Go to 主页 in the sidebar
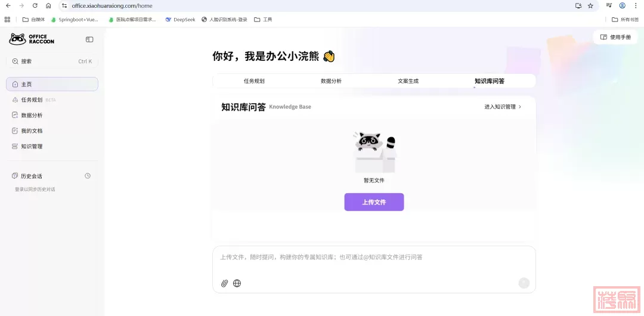 [52, 84]
